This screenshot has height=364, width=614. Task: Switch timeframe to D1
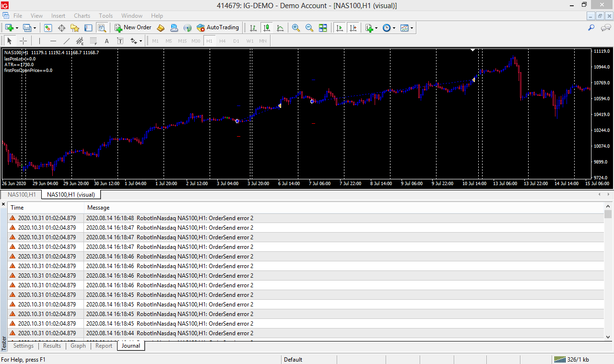click(236, 41)
